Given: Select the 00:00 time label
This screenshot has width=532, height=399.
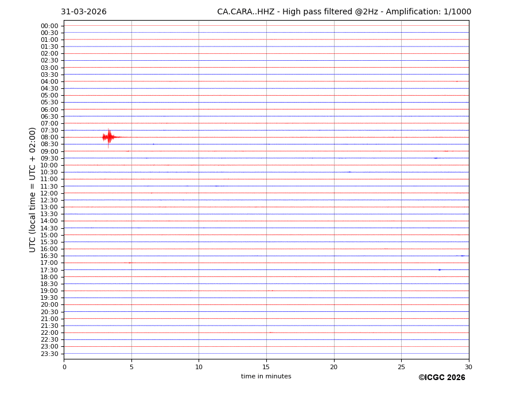Looking at the screenshot, I should [49, 26].
